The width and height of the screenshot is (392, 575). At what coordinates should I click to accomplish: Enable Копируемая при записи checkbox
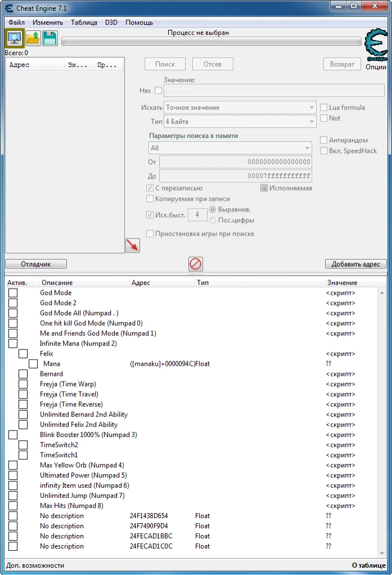coord(150,199)
